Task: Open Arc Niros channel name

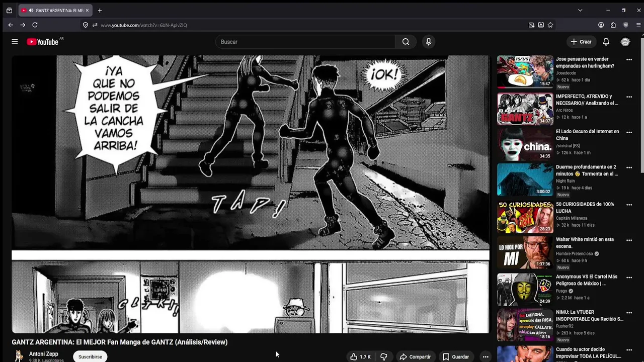Action: point(564,110)
